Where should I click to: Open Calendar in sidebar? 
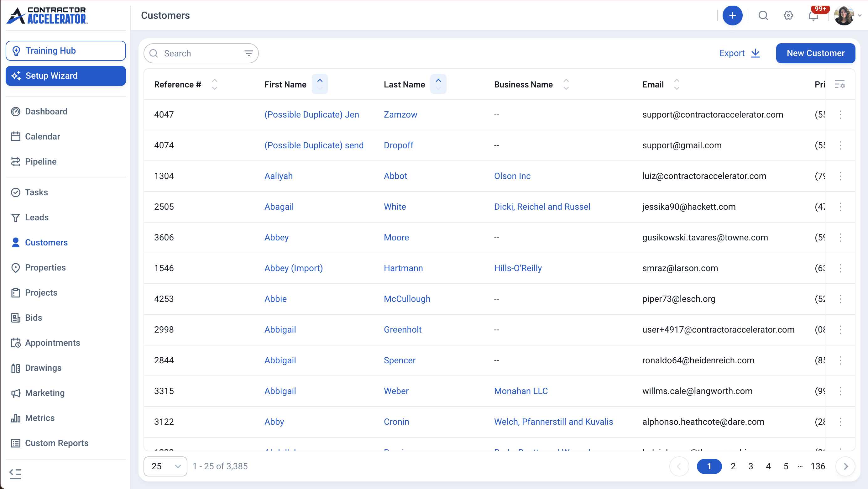(x=42, y=136)
